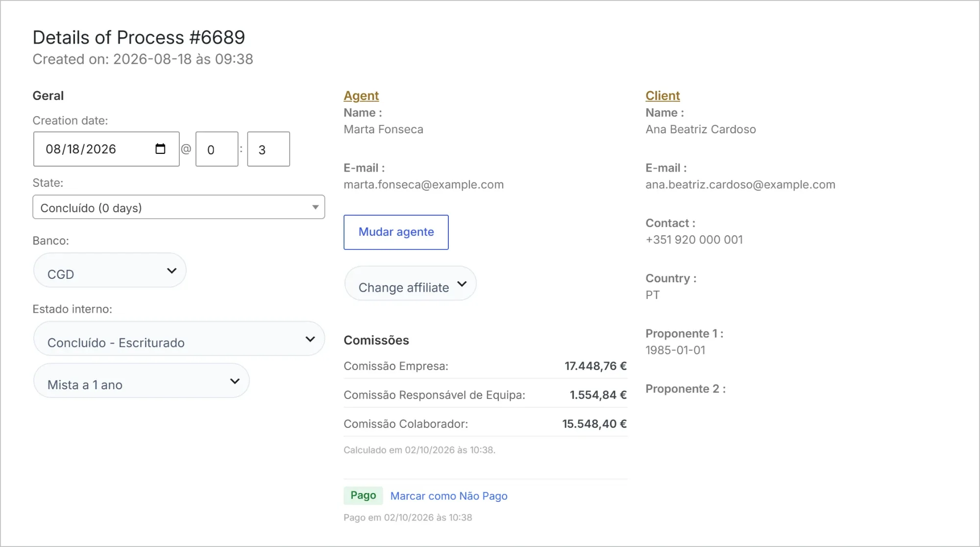Click the hour input showing 0

point(217,149)
